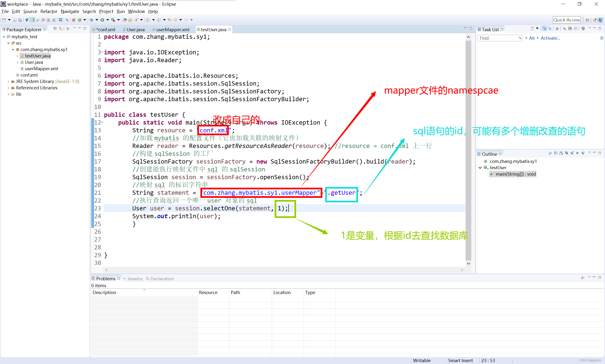
Task: Toggle the Writable status bar indicator
Action: coord(422,360)
